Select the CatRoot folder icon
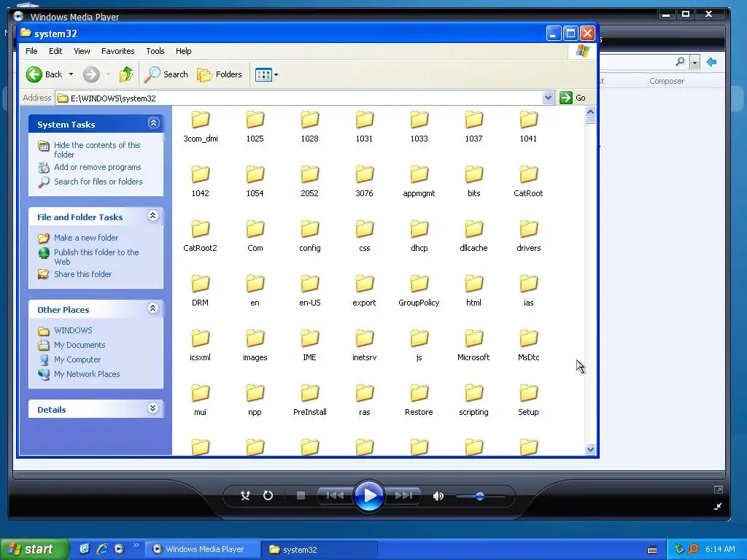747x560 pixels. coord(528,174)
